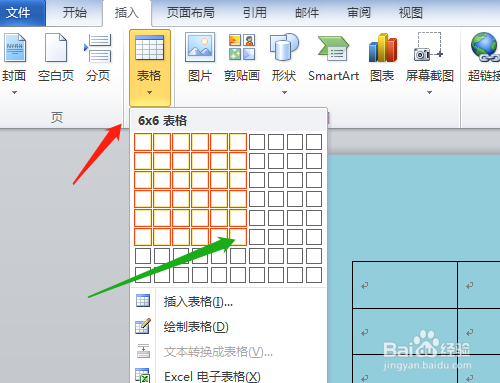The image size is (500, 383).
Task: Click the Excel spreadsheet menu icon
Action: (x=143, y=376)
